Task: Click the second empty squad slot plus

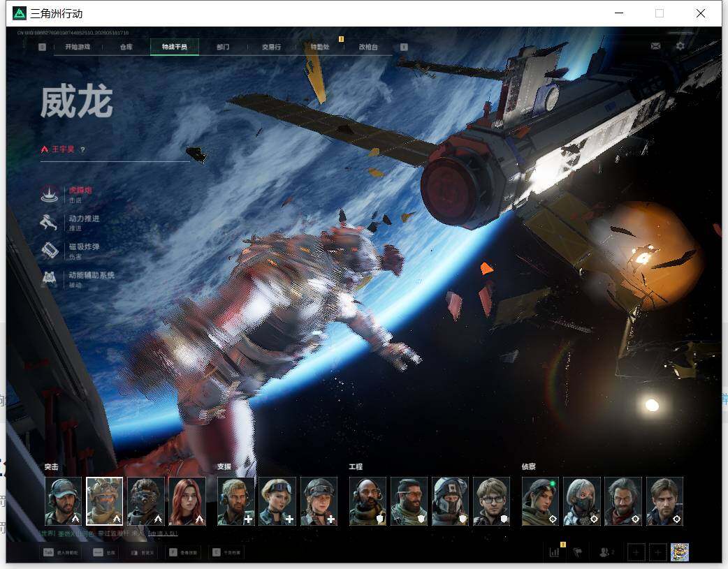Action: [x=658, y=553]
